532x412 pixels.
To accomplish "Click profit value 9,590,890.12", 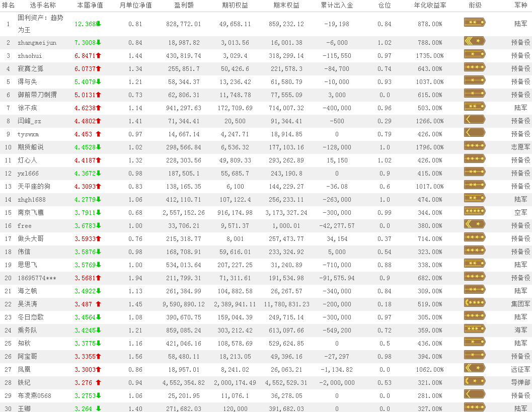I will (x=184, y=304).
